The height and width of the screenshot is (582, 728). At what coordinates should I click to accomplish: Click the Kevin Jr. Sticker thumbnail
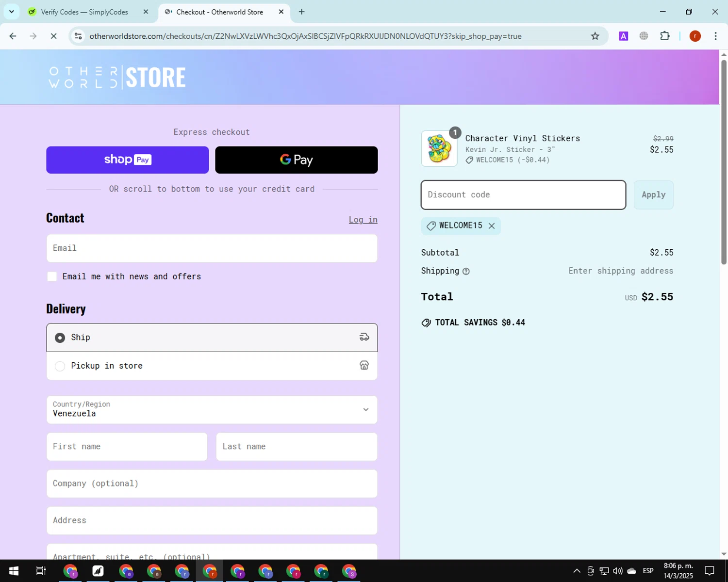click(439, 148)
